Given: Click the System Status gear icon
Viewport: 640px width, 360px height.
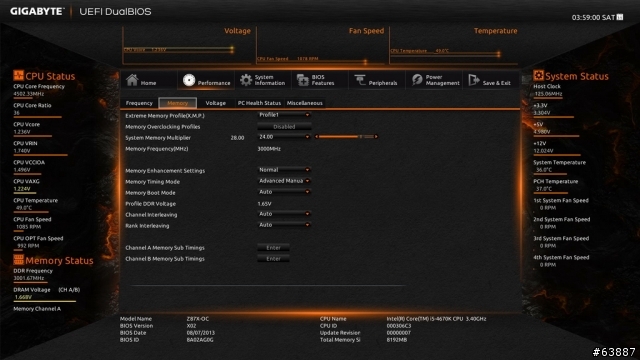Looking at the screenshot, I should [x=538, y=76].
